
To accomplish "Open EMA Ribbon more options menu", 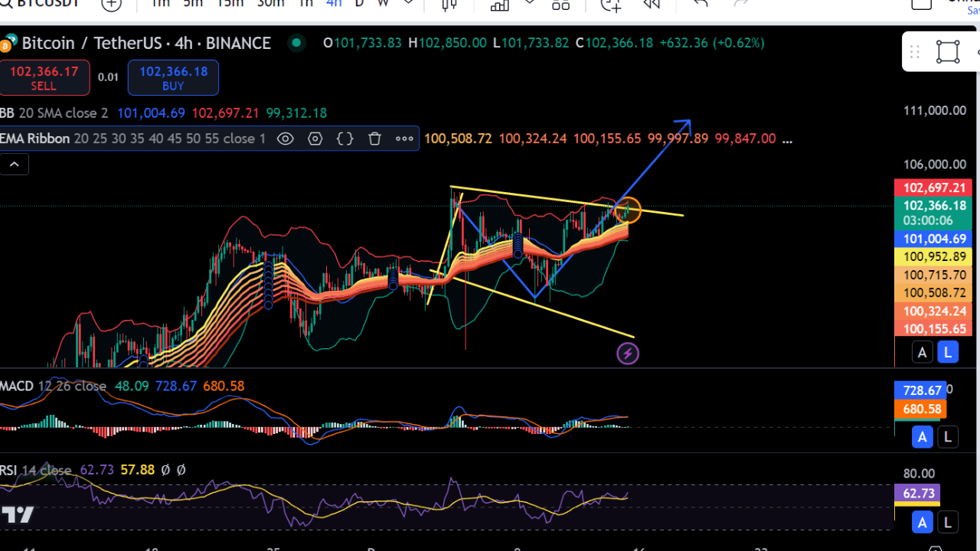I will pyautogui.click(x=404, y=139).
